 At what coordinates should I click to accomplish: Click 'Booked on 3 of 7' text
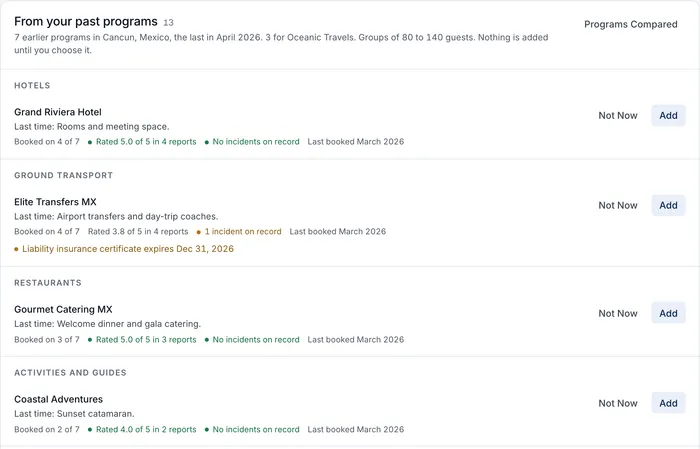click(x=47, y=340)
